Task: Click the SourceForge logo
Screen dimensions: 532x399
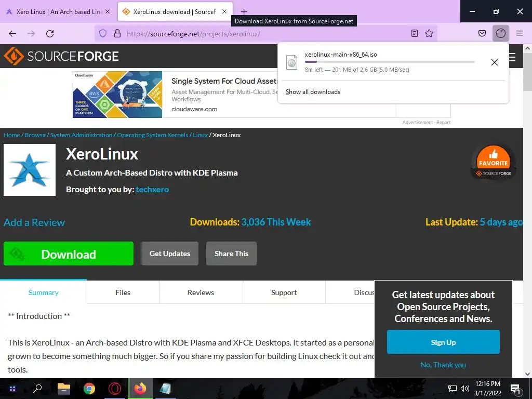Action: (x=61, y=56)
